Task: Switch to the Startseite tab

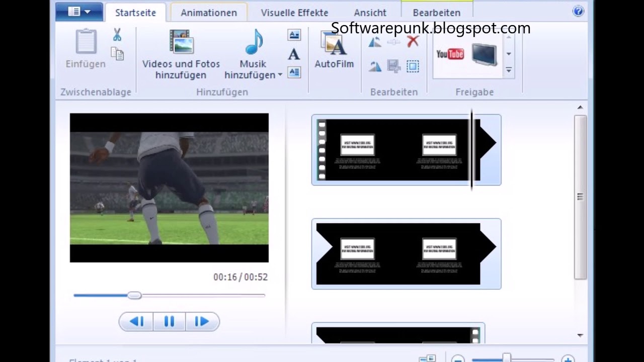Action: pyautogui.click(x=135, y=13)
